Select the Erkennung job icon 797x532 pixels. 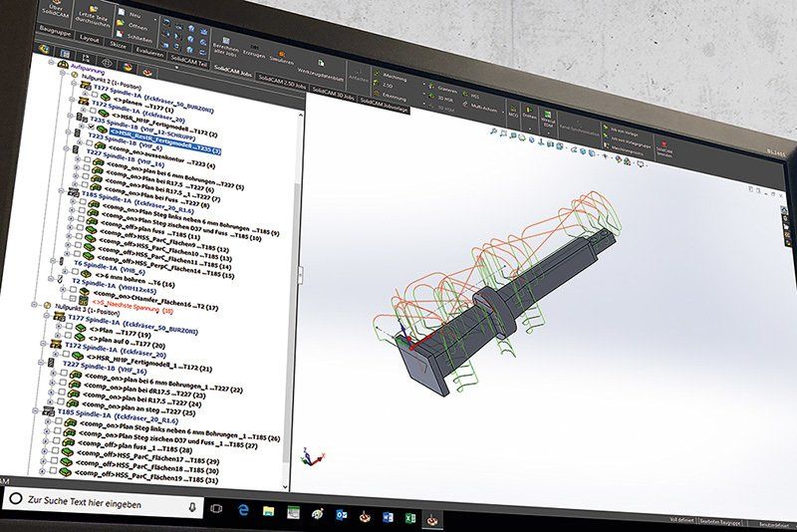377,93
